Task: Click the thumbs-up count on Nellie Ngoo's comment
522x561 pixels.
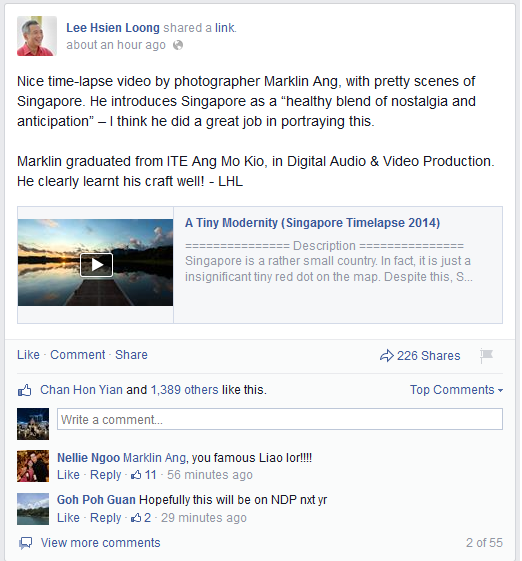Action: coord(144,475)
